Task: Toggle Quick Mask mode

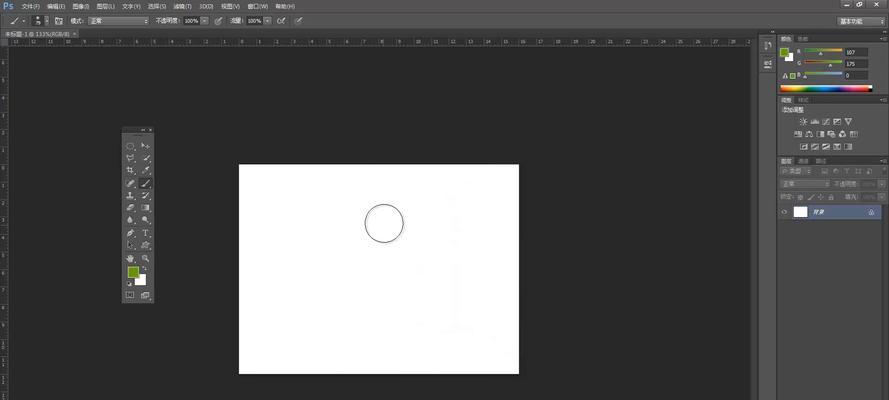Action: (x=130, y=295)
